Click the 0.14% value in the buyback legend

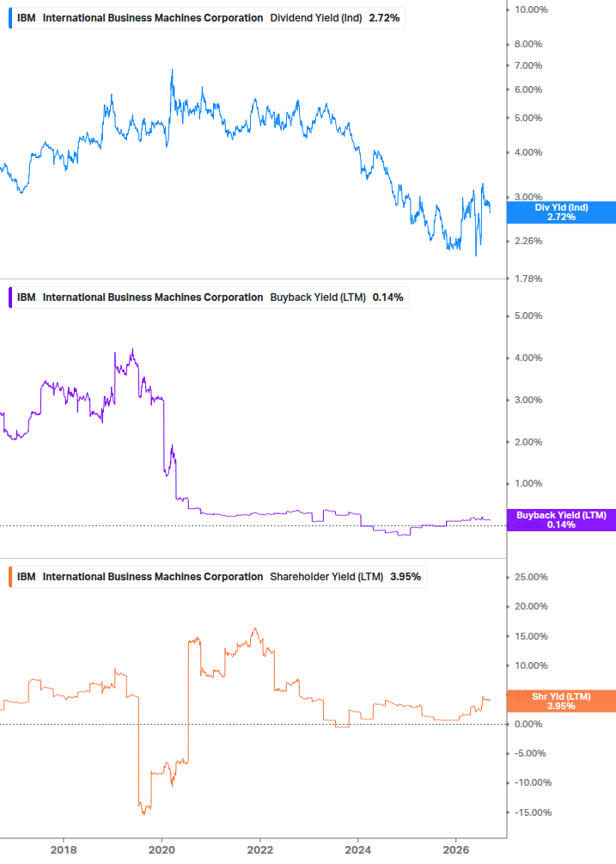[388, 297]
